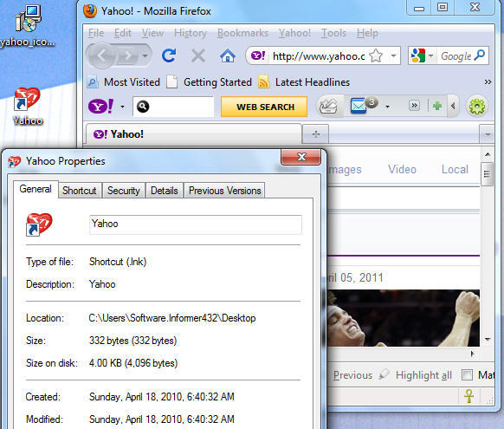Screen dimensions: 504x429
Task: Click the Yahoo toolbar edit/highlighter icon
Action: coord(328,106)
